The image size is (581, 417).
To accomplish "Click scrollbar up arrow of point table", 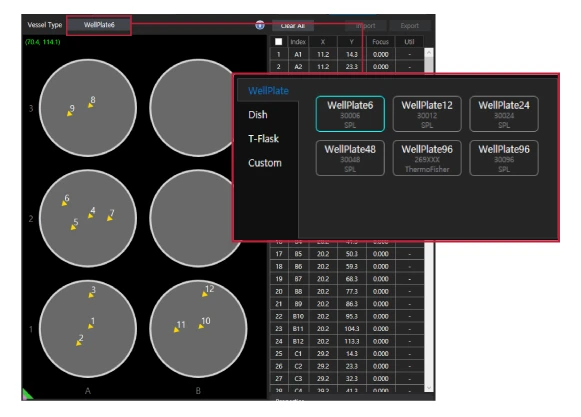I will tap(429, 53).
